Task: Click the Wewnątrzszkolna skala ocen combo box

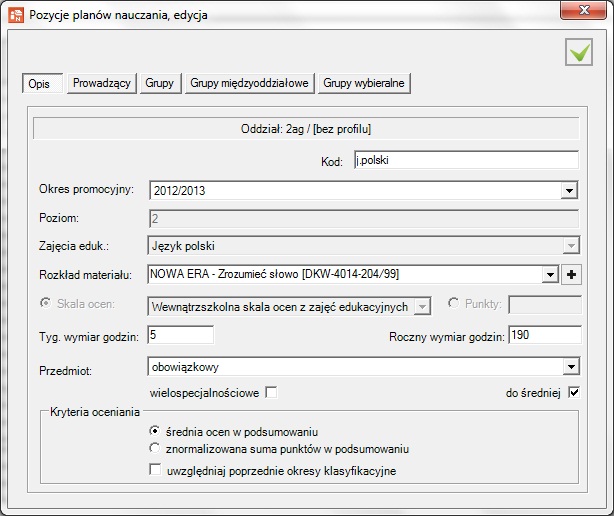Action: point(289,307)
